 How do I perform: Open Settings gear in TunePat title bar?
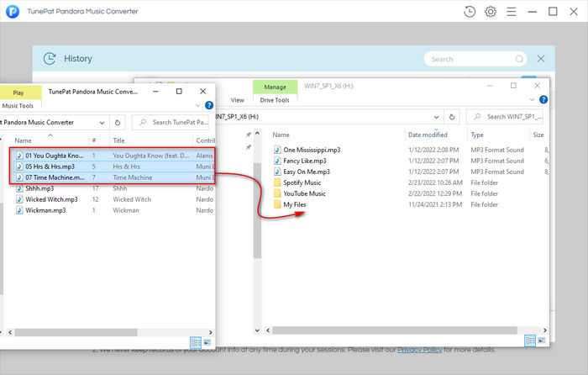(490, 12)
